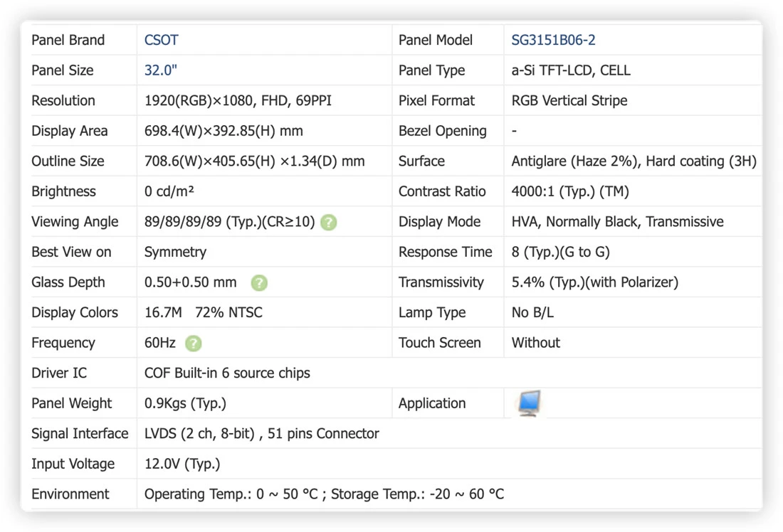Click the question mark beside 60Hz frequency
Image resolution: width=783 pixels, height=532 pixels.
[x=193, y=344]
